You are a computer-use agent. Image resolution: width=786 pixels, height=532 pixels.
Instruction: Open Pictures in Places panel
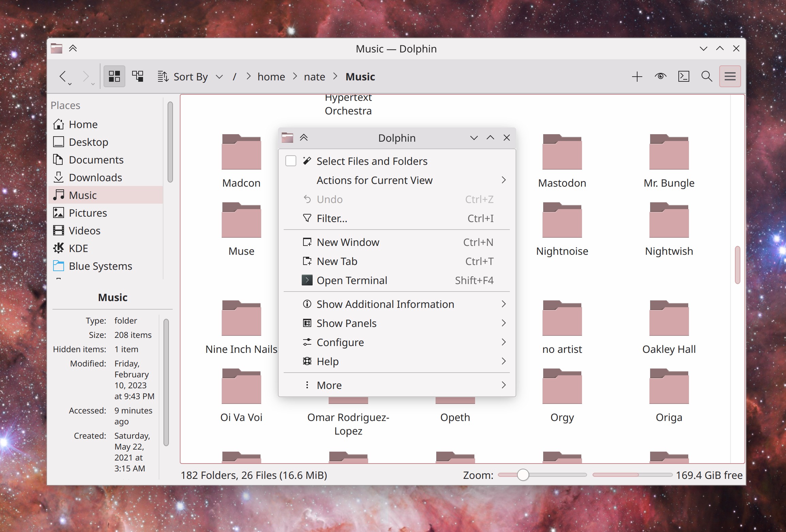(106, 213)
